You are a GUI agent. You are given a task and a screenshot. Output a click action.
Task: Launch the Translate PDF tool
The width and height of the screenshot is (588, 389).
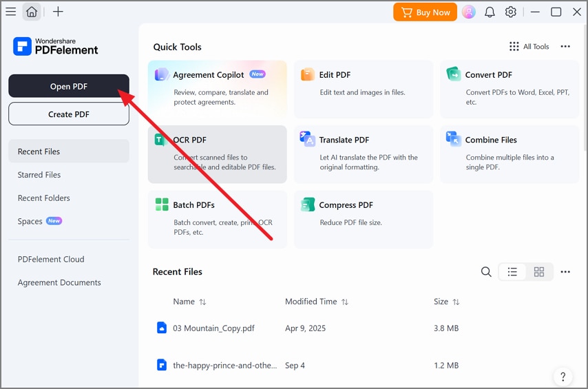[x=364, y=154]
